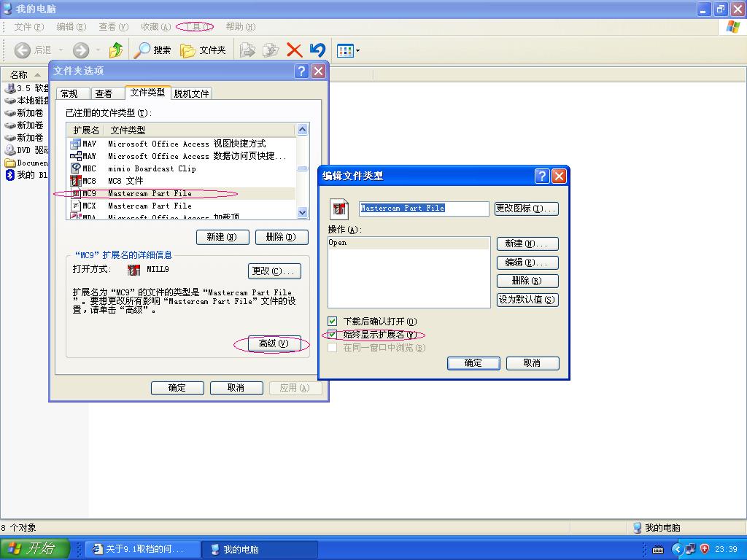Click the 扩展名 column header
The width and height of the screenshot is (747, 560).
86,130
